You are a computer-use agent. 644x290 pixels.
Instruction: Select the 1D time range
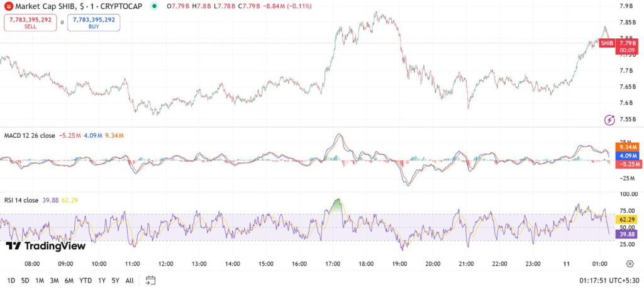(x=11, y=281)
